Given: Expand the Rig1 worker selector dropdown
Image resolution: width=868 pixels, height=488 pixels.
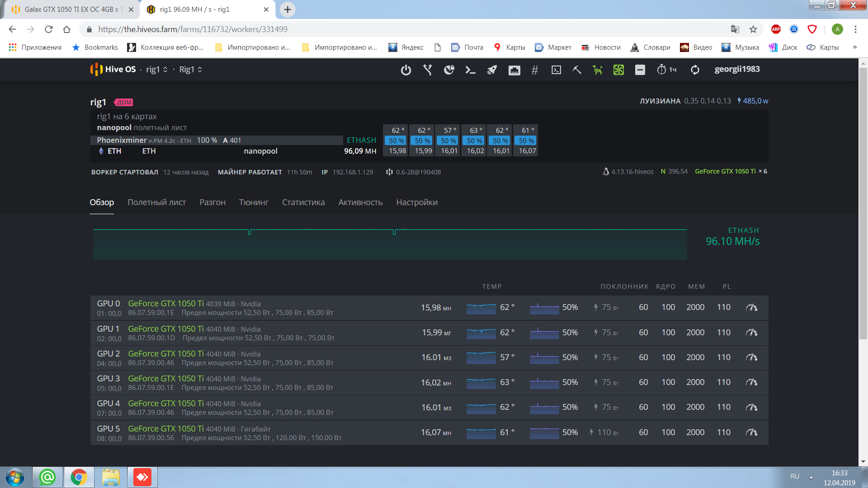Looking at the screenshot, I should pos(191,70).
